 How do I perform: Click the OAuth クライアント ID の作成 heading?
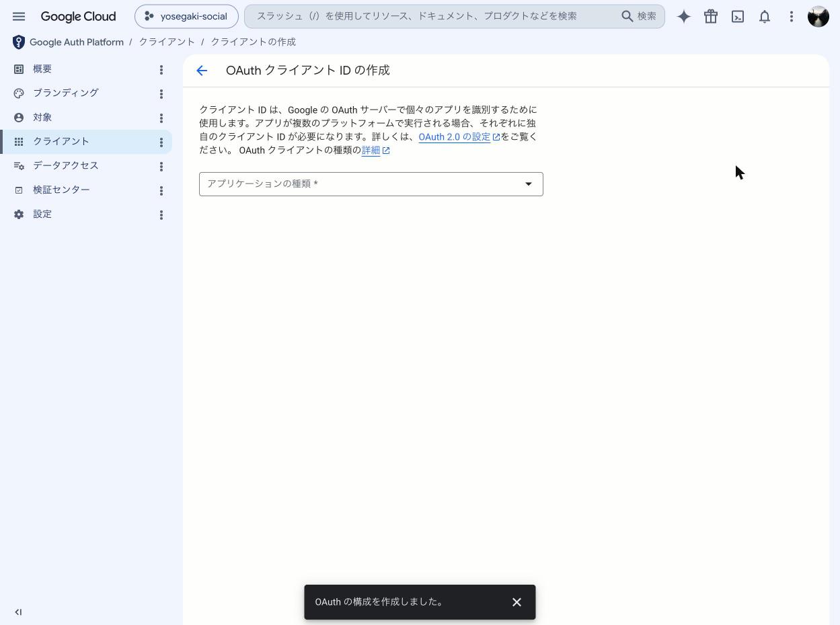(308, 71)
